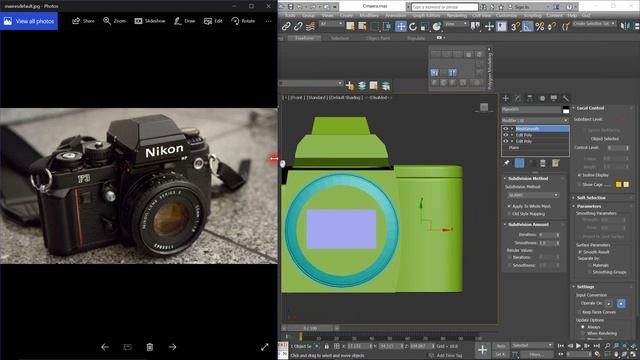Switch to the Object Paint ribbon tab

pos(378,38)
